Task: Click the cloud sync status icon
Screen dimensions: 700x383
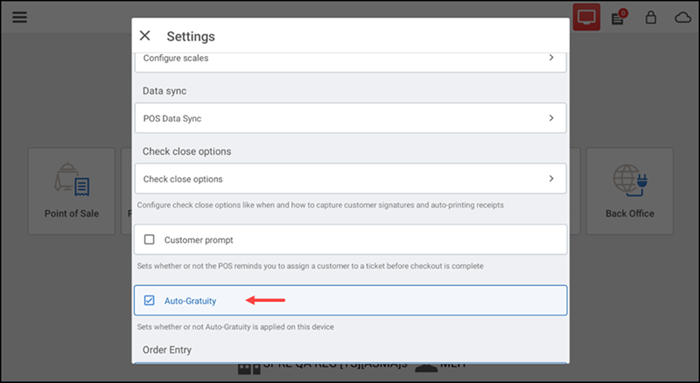Action: (683, 18)
